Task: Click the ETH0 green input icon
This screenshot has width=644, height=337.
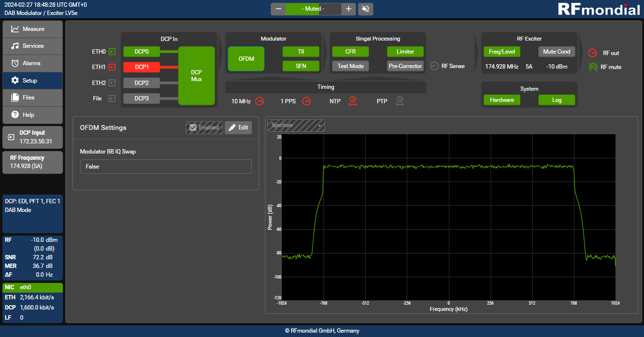Action: [112, 51]
